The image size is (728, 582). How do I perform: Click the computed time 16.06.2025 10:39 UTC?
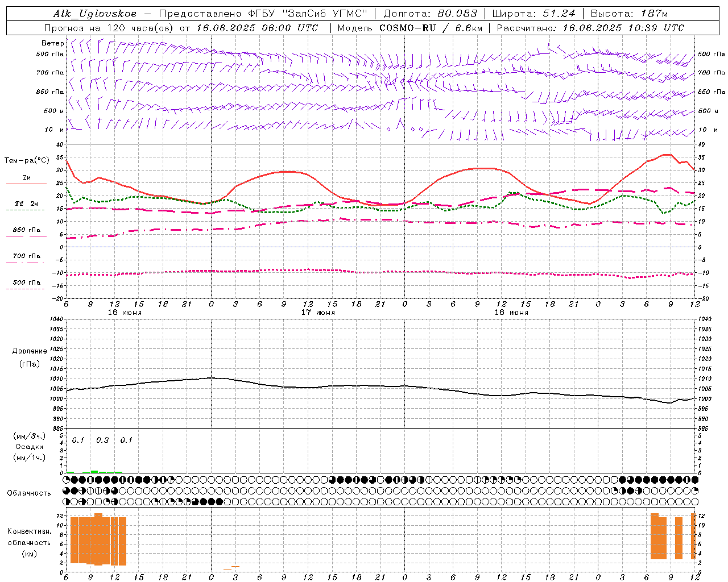pyautogui.click(x=623, y=28)
